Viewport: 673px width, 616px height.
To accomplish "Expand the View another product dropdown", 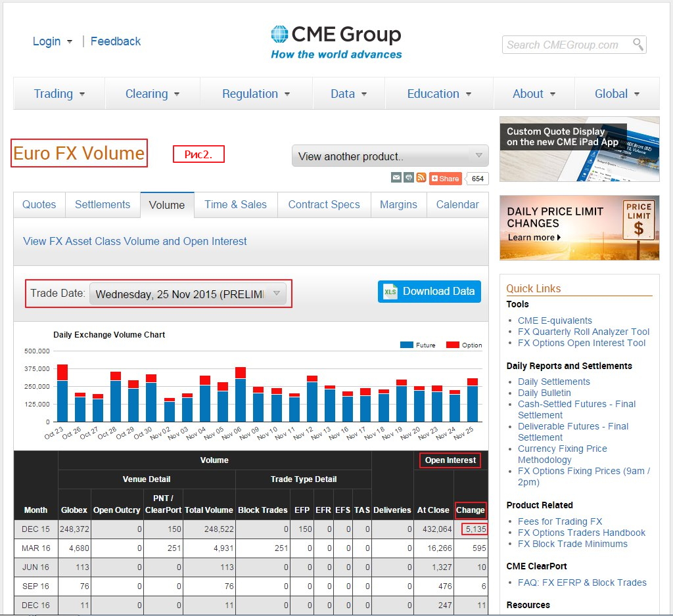I will pyautogui.click(x=390, y=156).
